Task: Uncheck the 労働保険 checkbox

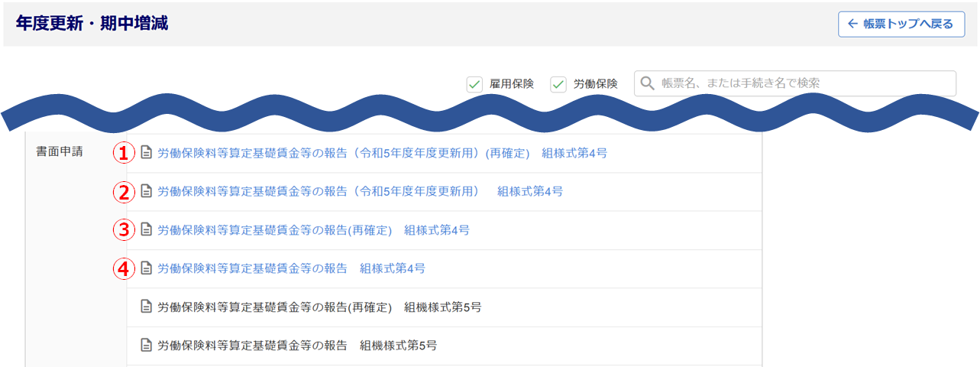Action: (x=558, y=84)
